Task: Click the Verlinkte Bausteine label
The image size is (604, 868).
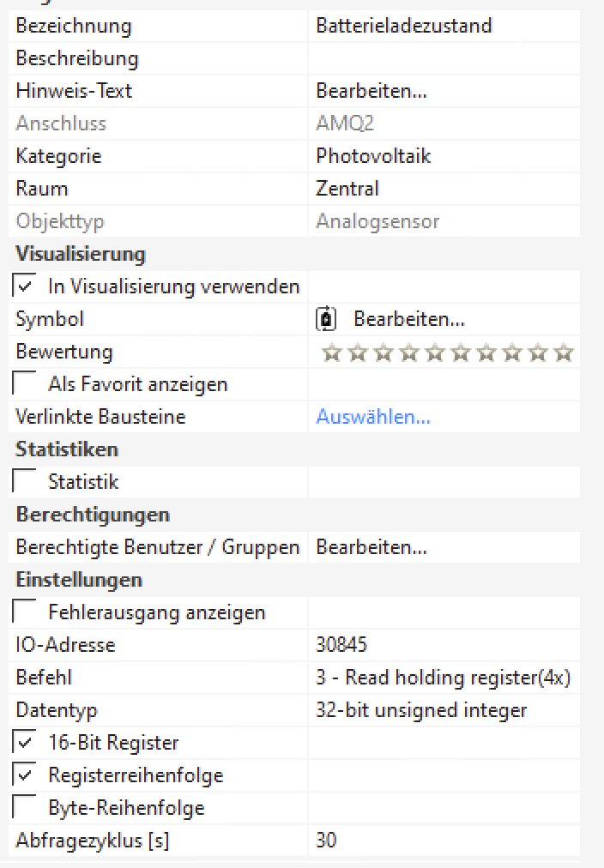Action: (x=100, y=417)
